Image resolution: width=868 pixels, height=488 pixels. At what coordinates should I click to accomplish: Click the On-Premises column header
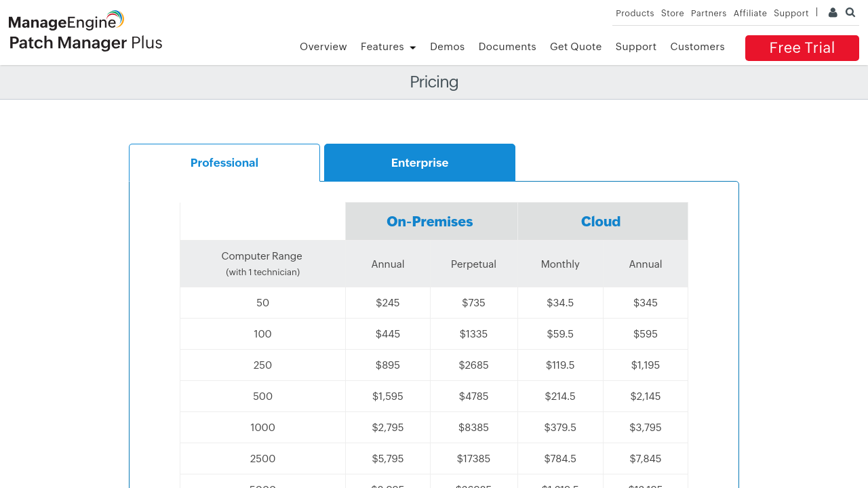coord(431,221)
